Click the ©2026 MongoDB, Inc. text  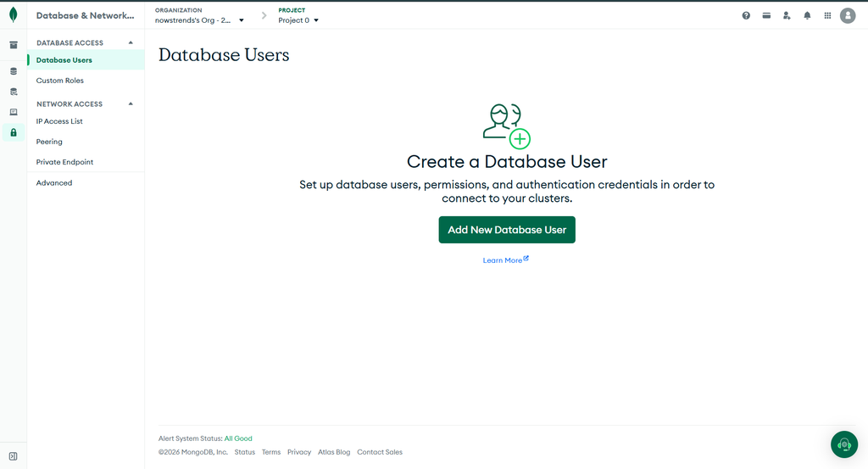[x=193, y=452]
